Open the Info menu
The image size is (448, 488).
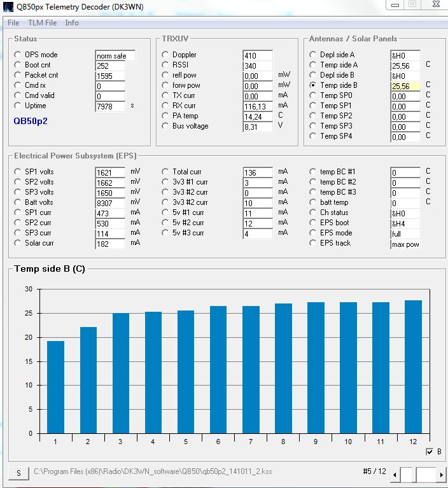72,23
